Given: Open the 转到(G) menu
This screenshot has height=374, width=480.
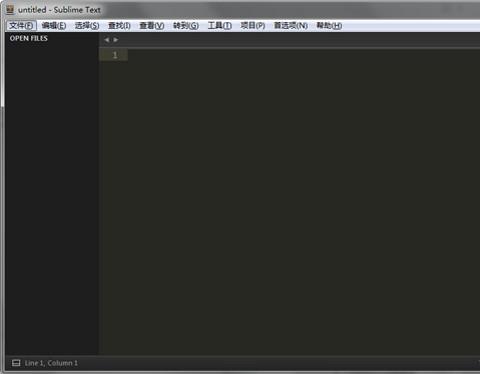Looking at the screenshot, I should tap(186, 26).
